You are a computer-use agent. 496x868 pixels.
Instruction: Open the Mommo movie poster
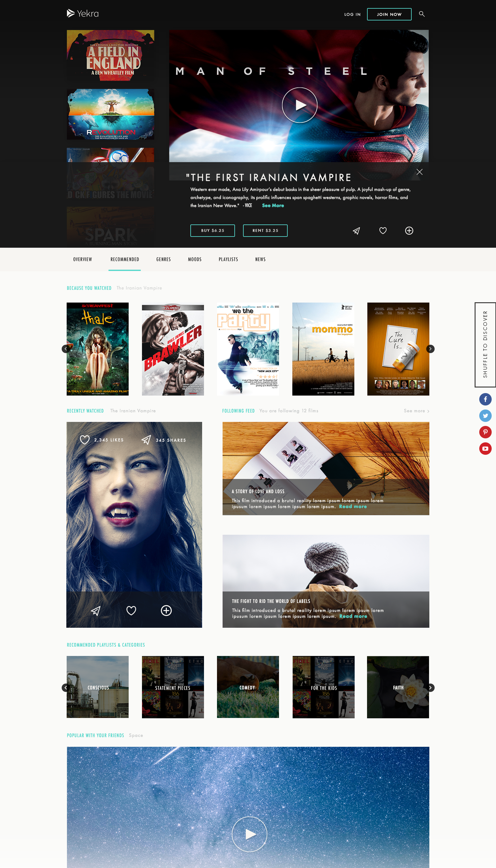(x=323, y=349)
